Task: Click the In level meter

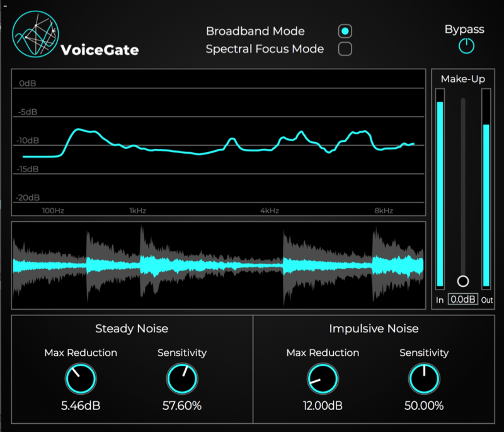Action: tap(440, 189)
